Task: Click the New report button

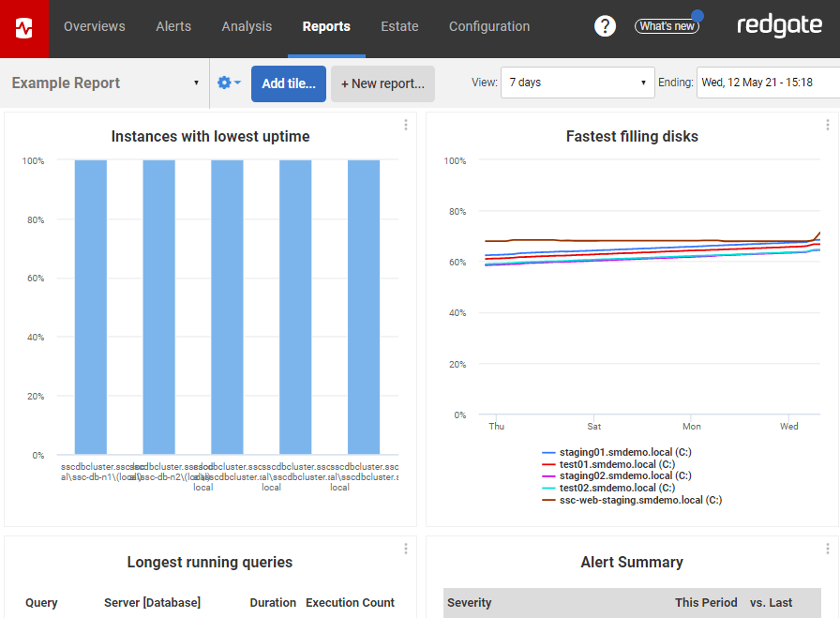Action: [382, 83]
